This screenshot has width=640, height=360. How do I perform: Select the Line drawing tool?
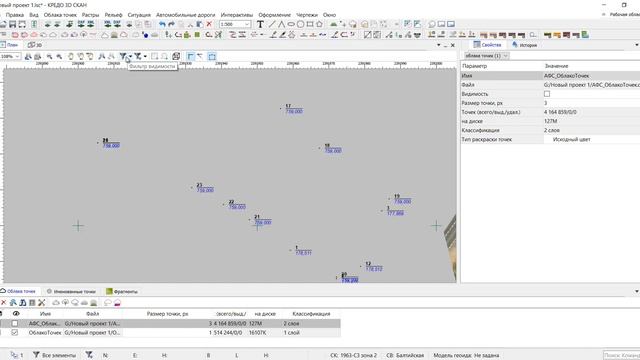(x=272, y=24)
